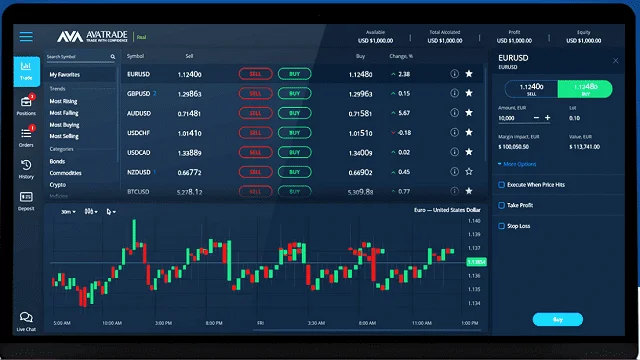Show info for USDCHF row
Screen dimensions: 640x360
[x=454, y=132]
